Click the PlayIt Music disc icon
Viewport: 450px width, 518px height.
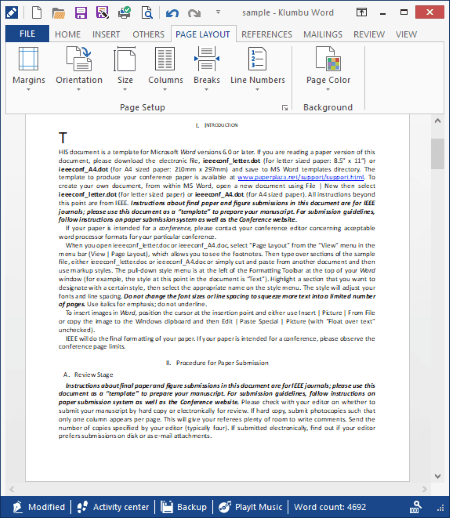(225, 507)
